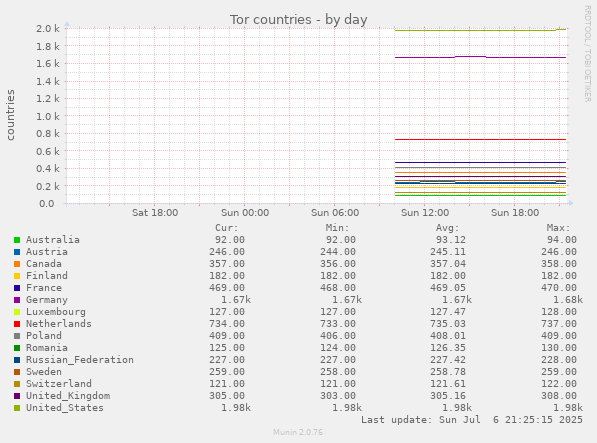
Task: Click the Australia green legend swatch
Action: click(x=17, y=240)
